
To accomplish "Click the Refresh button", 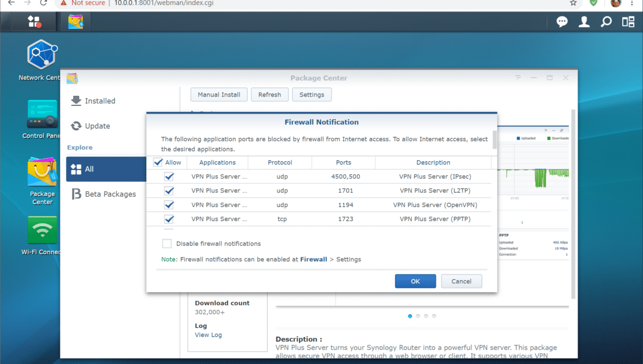I will [269, 94].
